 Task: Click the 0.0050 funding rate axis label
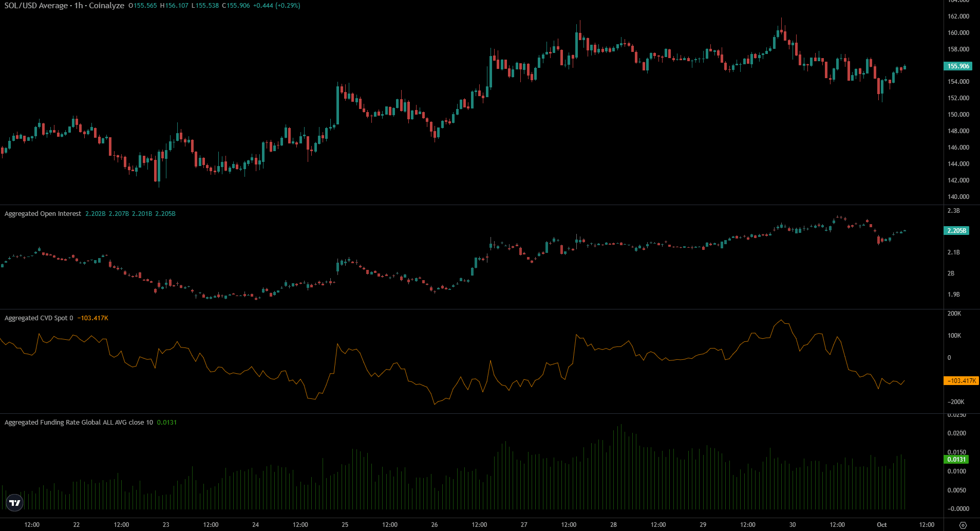click(x=956, y=490)
